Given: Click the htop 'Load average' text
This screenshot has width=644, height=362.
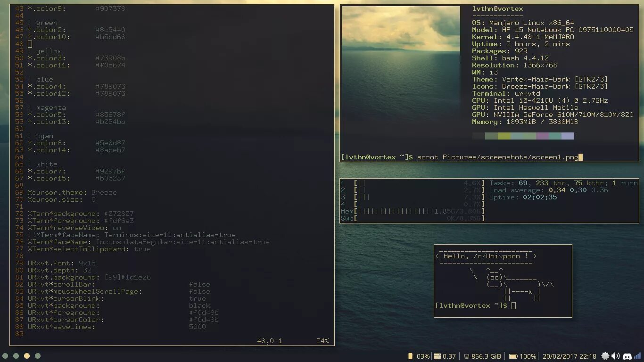Looking at the screenshot, I should [549, 190].
